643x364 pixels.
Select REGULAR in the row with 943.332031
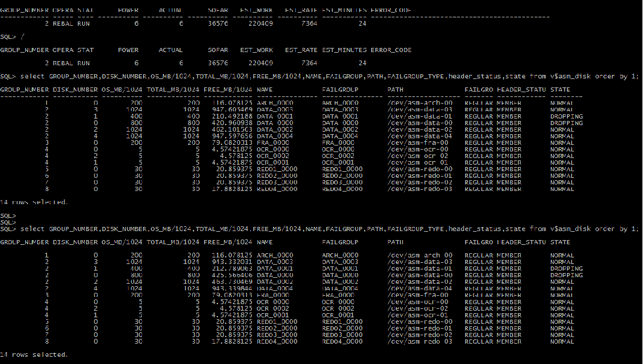click(x=478, y=262)
